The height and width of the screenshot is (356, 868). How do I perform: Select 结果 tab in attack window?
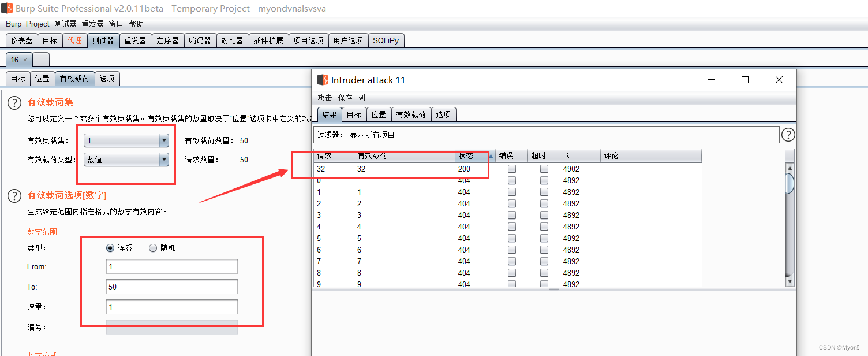click(x=330, y=114)
